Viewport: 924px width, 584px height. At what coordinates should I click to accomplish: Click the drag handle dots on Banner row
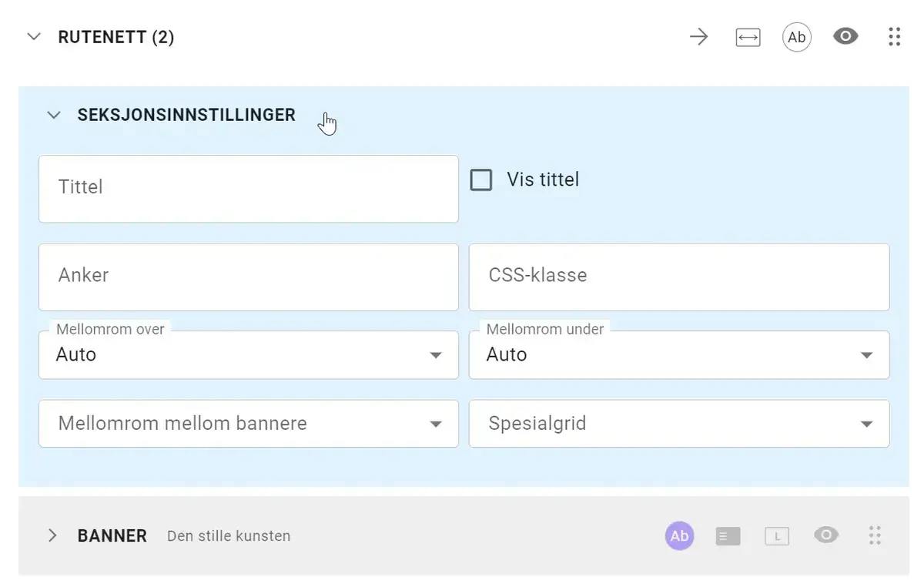tap(874, 535)
